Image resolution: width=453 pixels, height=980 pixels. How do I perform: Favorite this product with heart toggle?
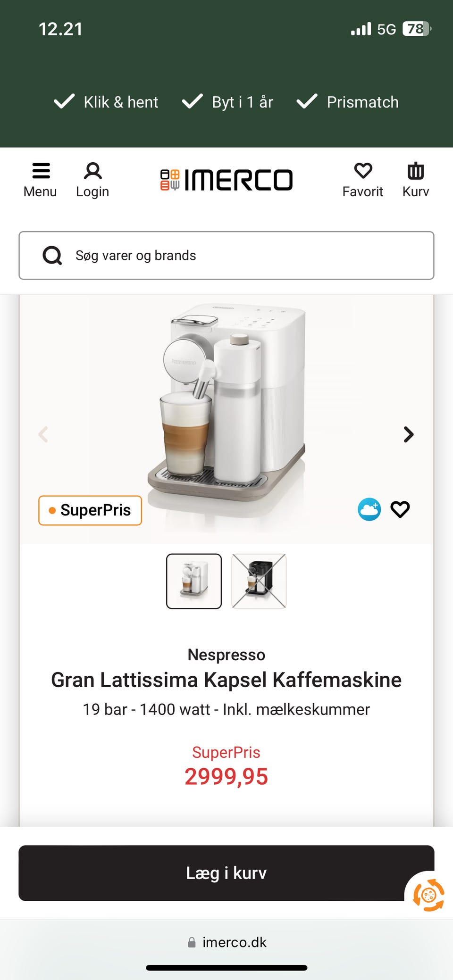pyautogui.click(x=400, y=509)
